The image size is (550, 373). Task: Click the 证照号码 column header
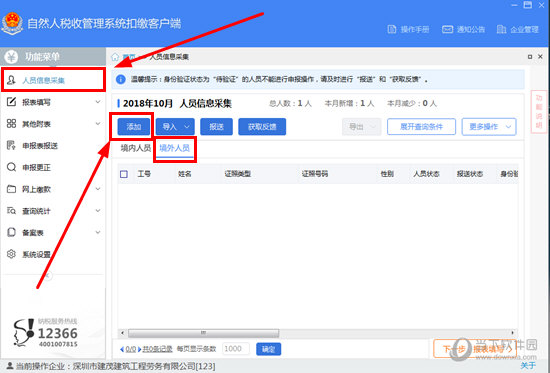tap(315, 174)
